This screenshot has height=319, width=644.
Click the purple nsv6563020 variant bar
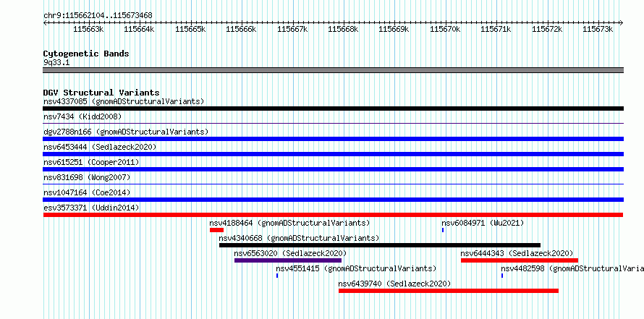tap(288, 260)
